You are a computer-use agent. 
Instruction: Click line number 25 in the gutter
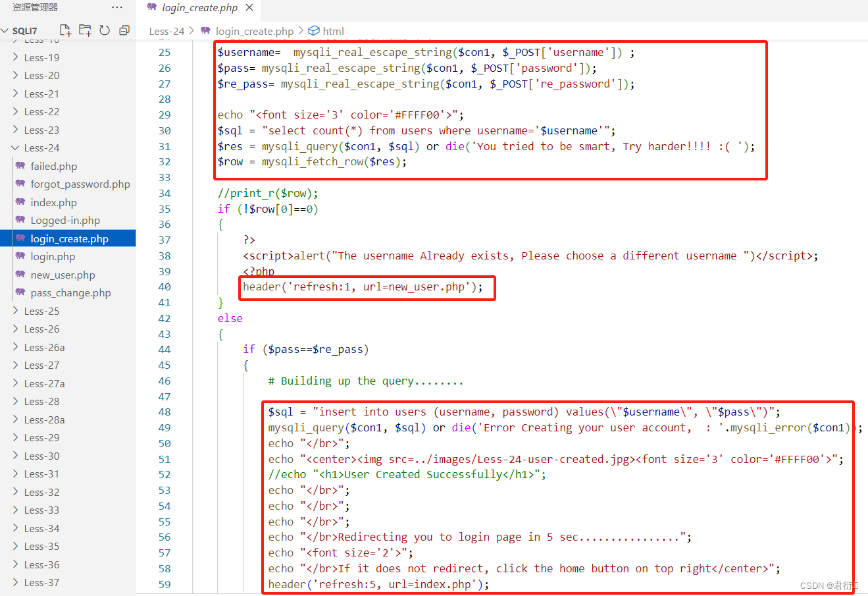click(x=165, y=53)
